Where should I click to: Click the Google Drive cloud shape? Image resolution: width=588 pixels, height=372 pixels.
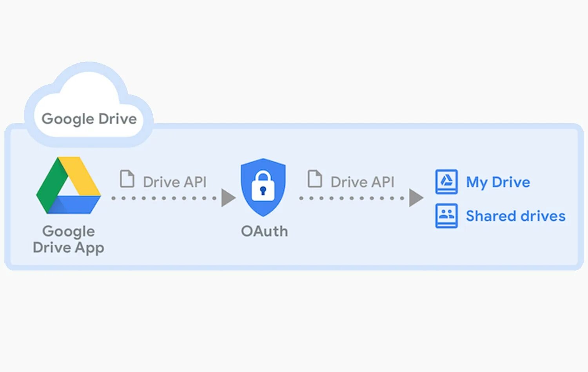[x=89, y=104]
